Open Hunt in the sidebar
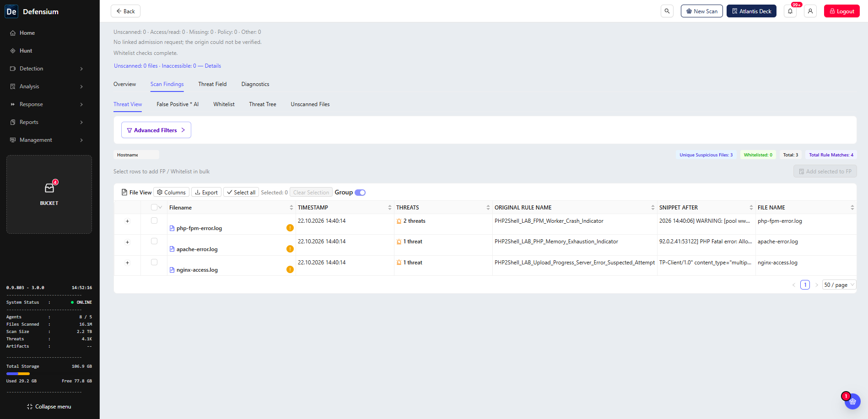This screenshot has height=419, width=868. pos(26,51)
